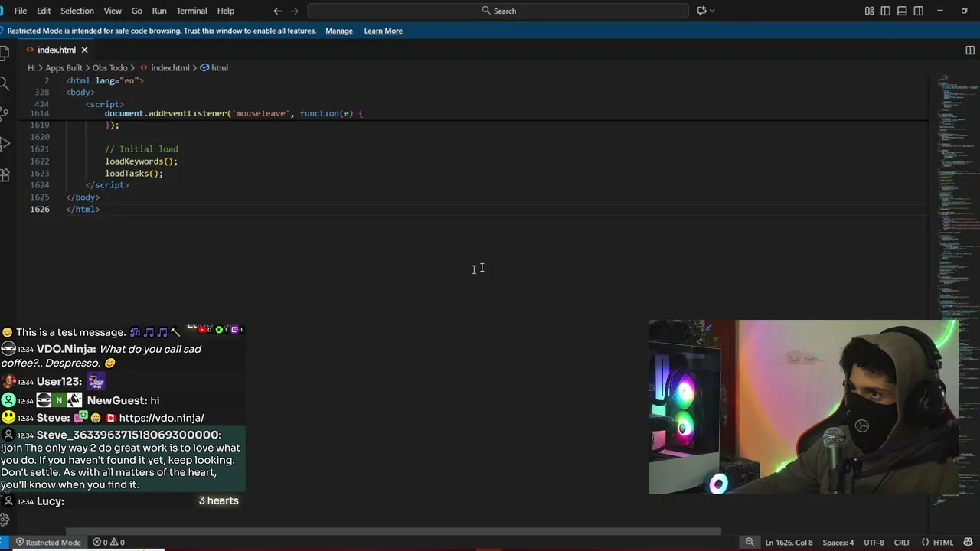Open the Customize Layout control
Image resolution: width=980 pixels, height=551 pixels.
[x=870, y=11]
